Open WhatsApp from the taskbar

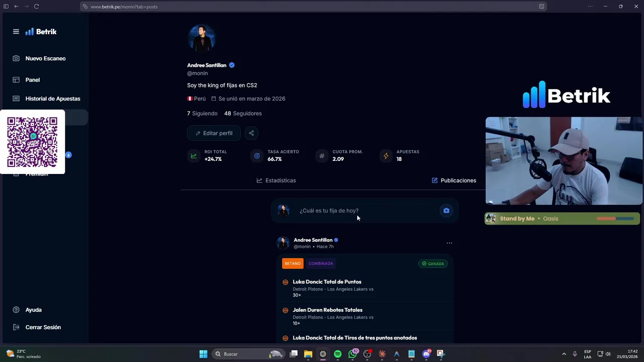pyautogui.click(x=353, y=354)
